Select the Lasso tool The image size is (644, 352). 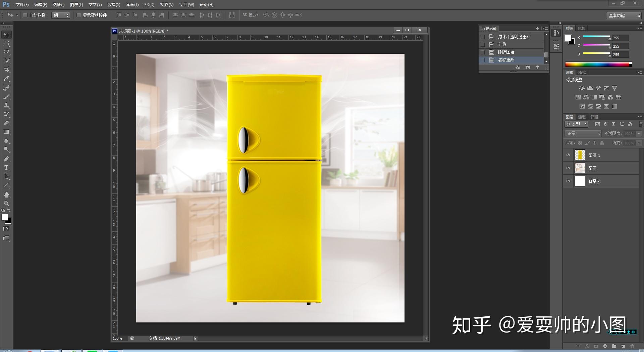click(6, 52)
